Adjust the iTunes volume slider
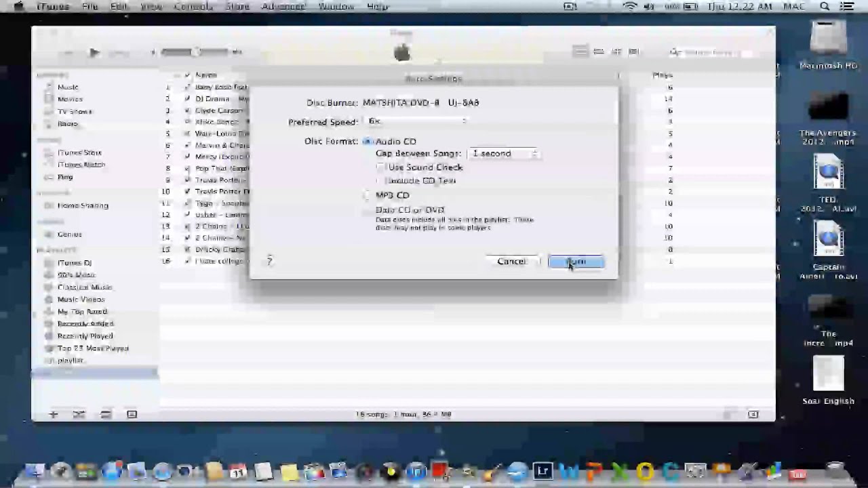The width and height of the screenshot is (868, 488). pyautogui.click(x=197, y=52)
